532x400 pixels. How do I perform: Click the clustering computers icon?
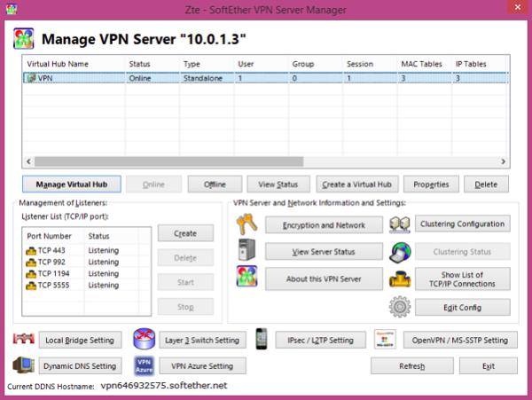pyautogui.click(x=400, y=224)
